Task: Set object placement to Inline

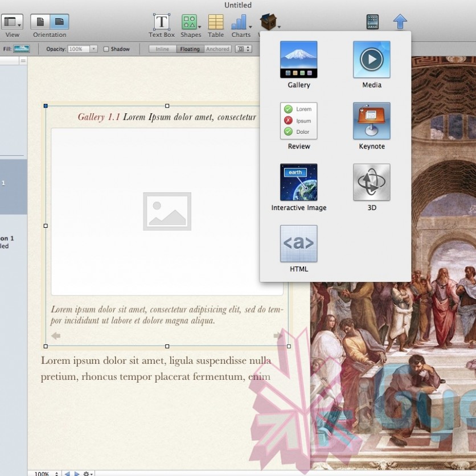Action: pyautogui.click(x=162, y=50)
